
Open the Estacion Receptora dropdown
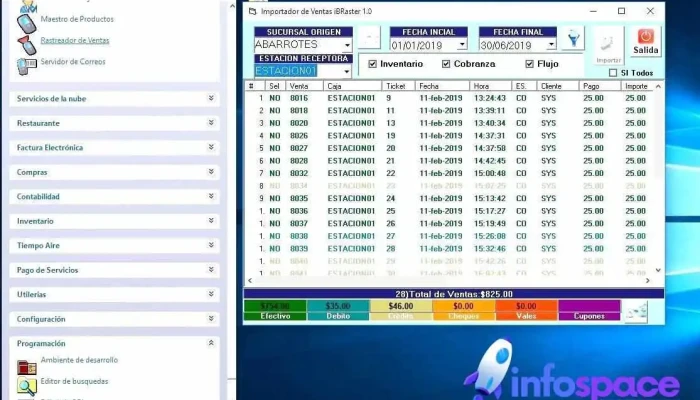tap(346, 71)
